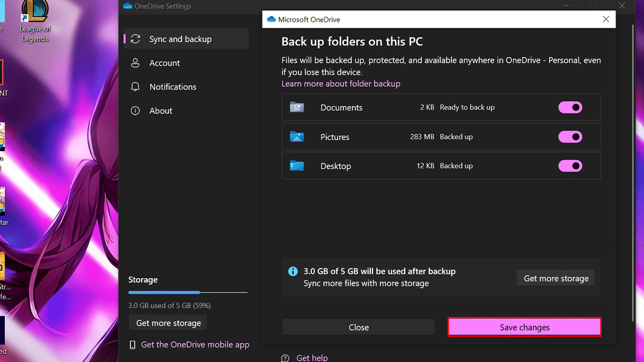Select the About page in sidebar
Screen dimensions: 644x362
(x=160, y=110)
